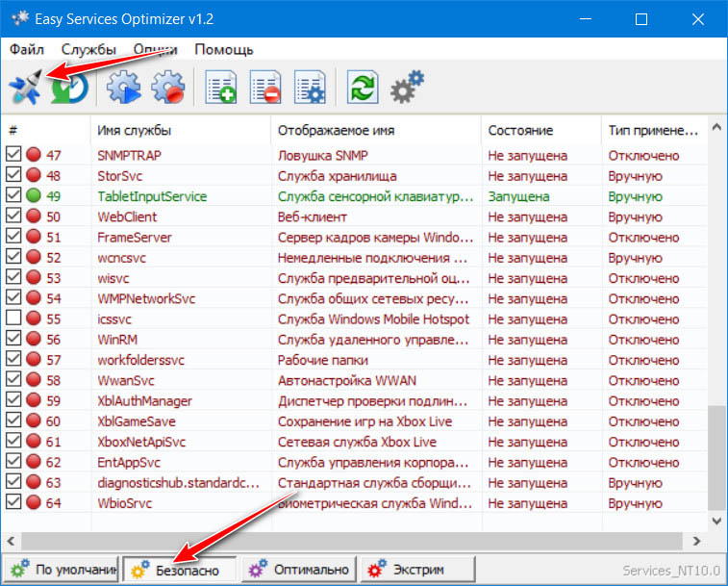Click horizontal scrollbar right arrow

point(696,541)
